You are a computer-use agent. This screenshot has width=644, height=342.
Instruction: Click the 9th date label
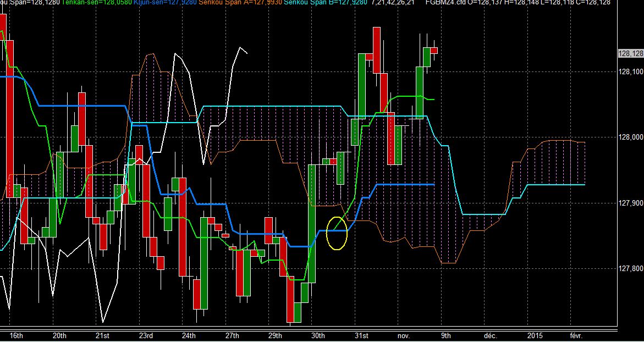click(446, 336)
